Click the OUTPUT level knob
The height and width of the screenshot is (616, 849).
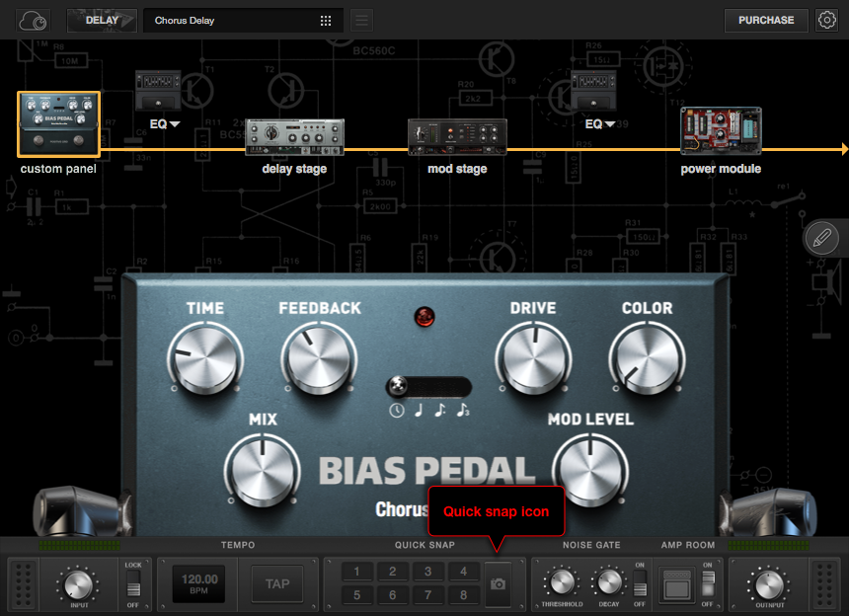(769, 584)
